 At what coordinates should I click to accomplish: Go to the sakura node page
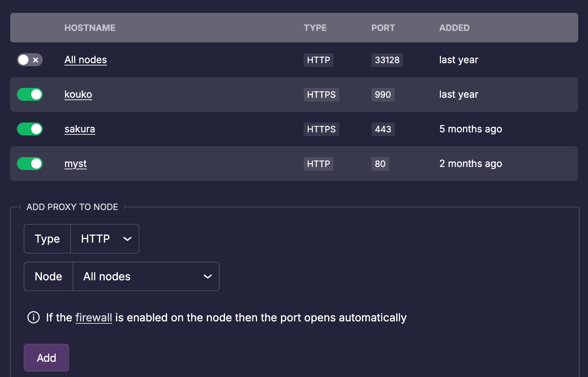(80, 129)
